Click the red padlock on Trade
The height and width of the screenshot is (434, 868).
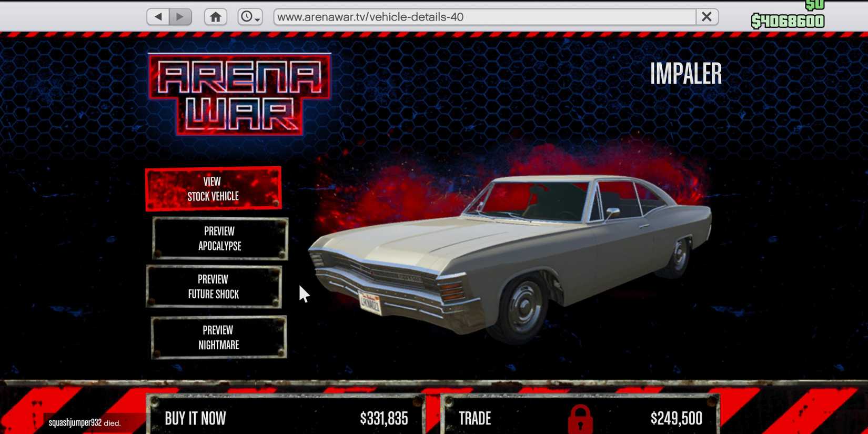pyautogui.click(x=580, y=419)
